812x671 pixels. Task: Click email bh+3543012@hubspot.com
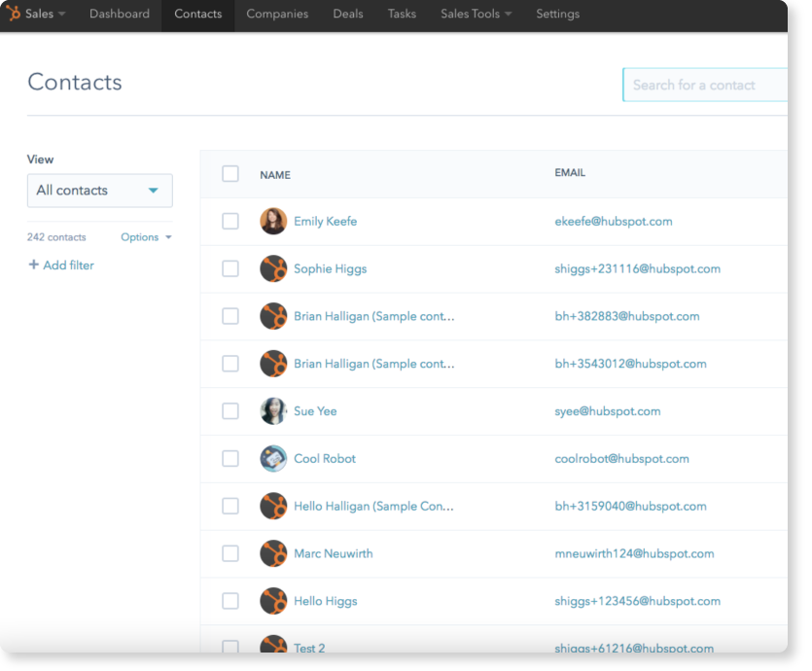coord(630,364)
